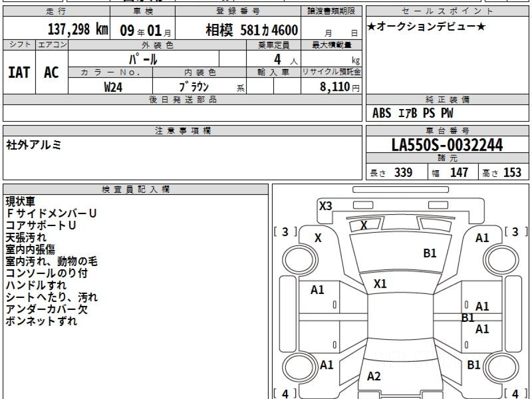Select the ★オークションデビュー★ sales point text
The width and height of the screenshot is (532, 399).
point(426,27)
